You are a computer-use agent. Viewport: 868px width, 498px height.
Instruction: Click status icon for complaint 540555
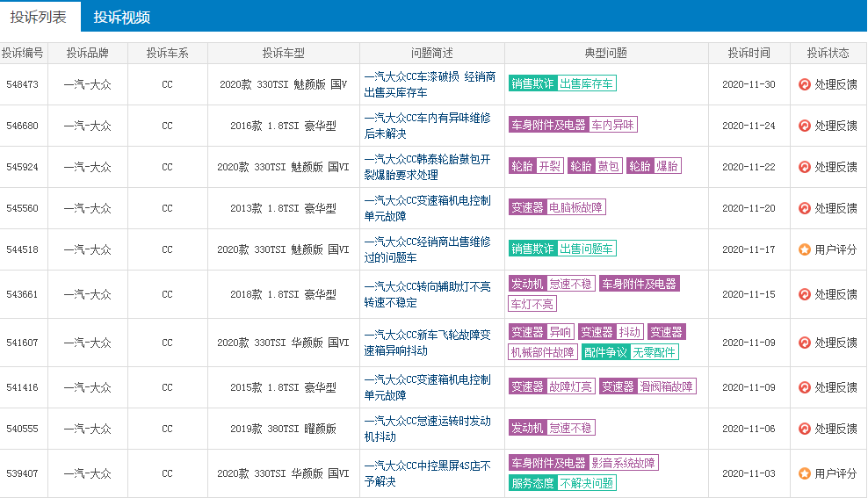(804, 429)
